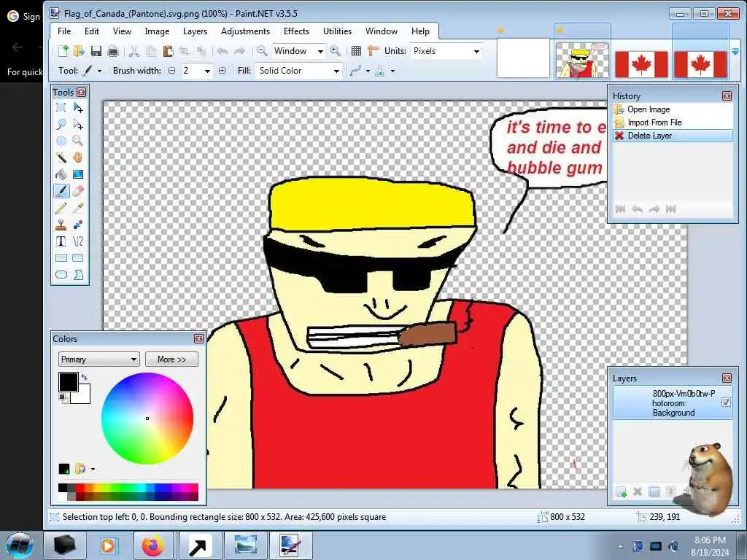
Task: Open the blending mode flask dropdown
Action: coord(392,71)
